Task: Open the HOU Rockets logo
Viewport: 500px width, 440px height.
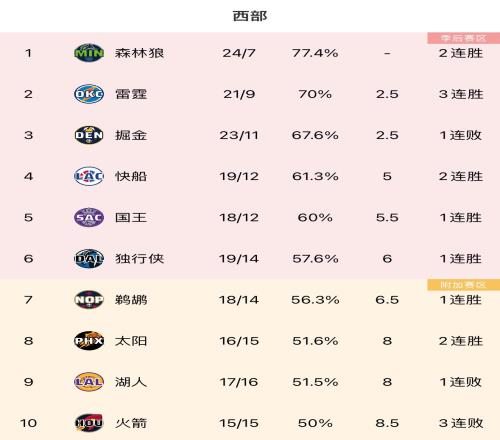Action: [x=89, y=423]
